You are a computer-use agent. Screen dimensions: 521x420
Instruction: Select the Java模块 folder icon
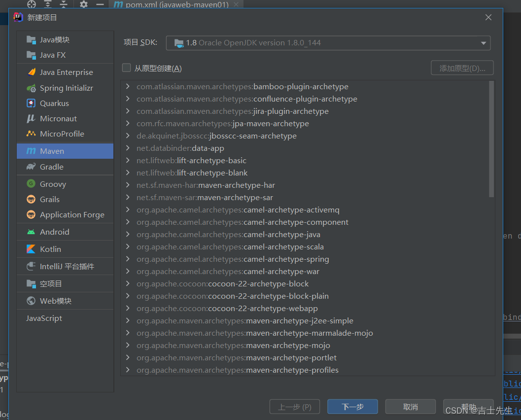[31, 40]
